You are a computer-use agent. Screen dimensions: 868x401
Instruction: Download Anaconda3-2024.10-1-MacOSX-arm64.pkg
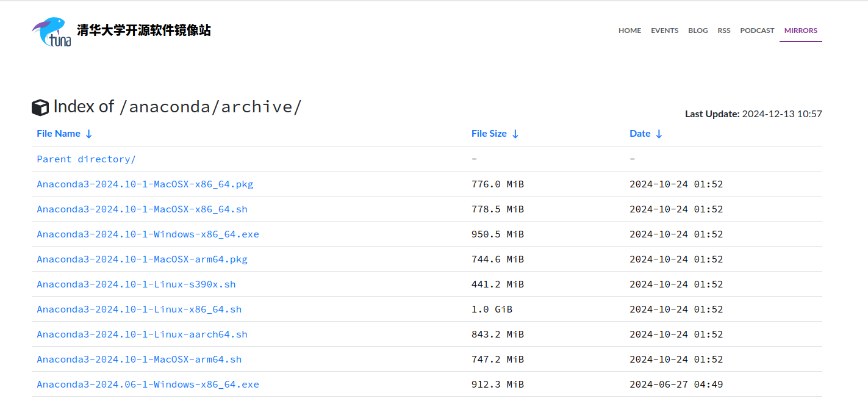pyautogui.click(x=142, y=259)
